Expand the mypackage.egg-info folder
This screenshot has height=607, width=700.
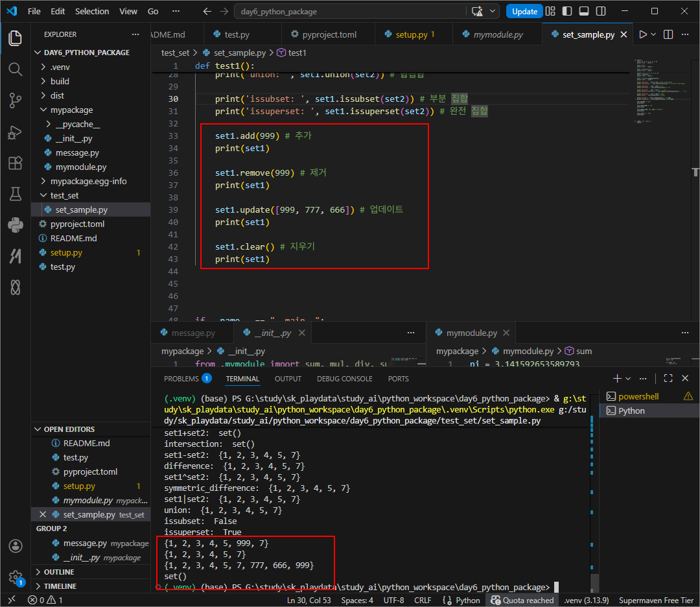click(91, 182)
